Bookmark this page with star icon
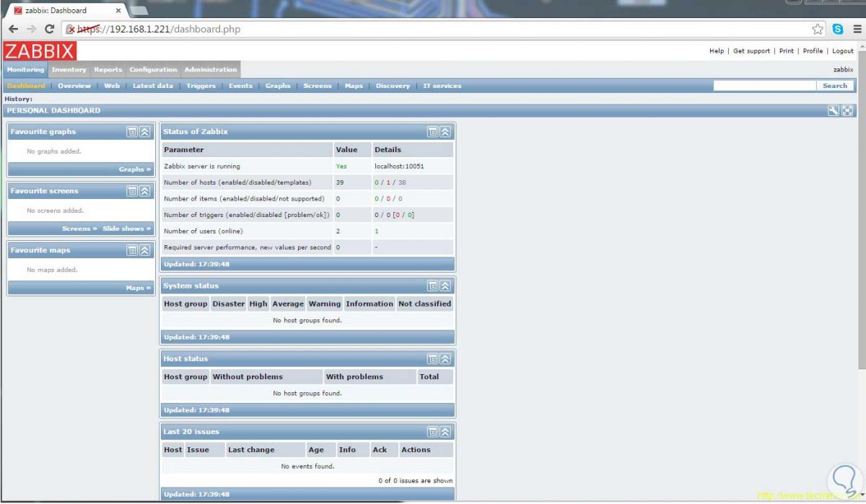 (818, 29)
